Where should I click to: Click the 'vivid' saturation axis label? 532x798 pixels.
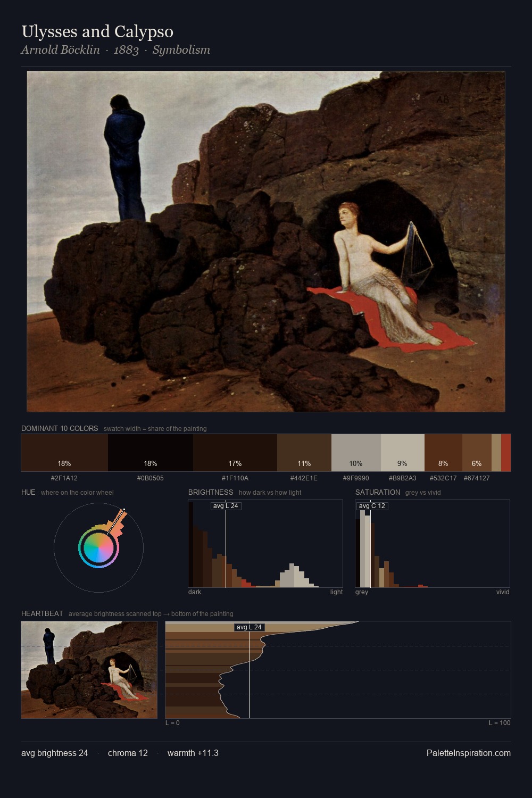[x=503, y=592]
